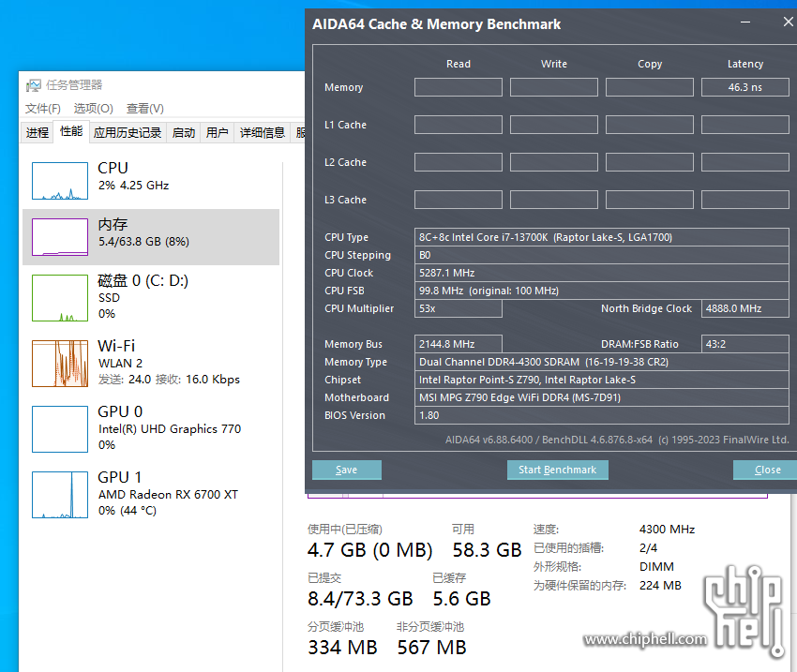The height and width of the screenshot is (672, 797).
Task: Click the CPU Type field showing i7-13700K
Action: tap(602, 237)
